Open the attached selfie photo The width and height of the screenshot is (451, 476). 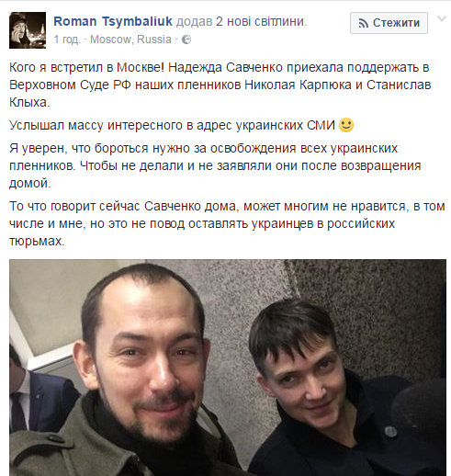[228, 368]
